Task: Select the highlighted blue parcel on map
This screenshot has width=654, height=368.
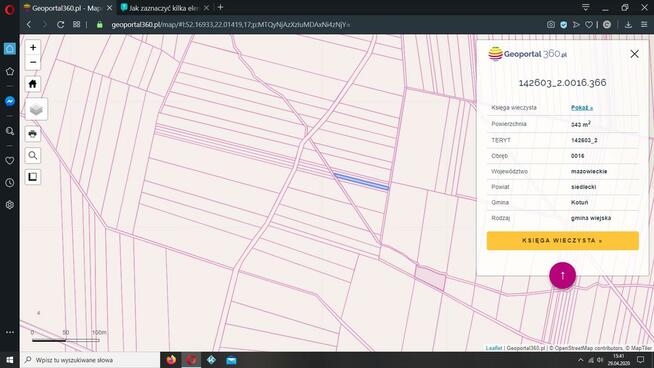Action: coord(362,182)
